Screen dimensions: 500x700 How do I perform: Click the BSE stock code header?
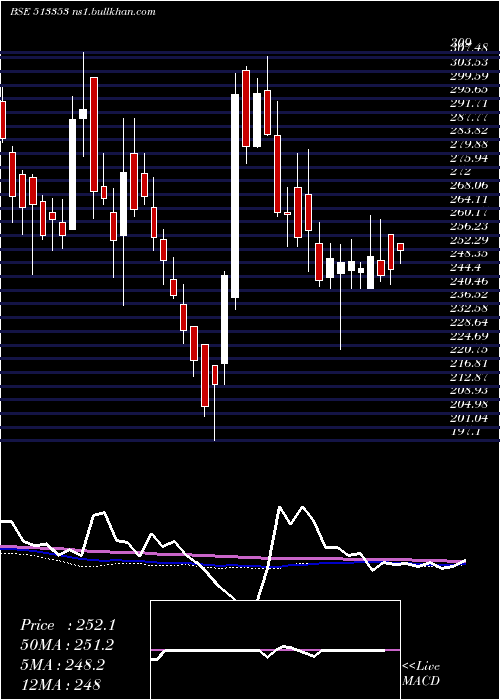click(x=39, y=12)
